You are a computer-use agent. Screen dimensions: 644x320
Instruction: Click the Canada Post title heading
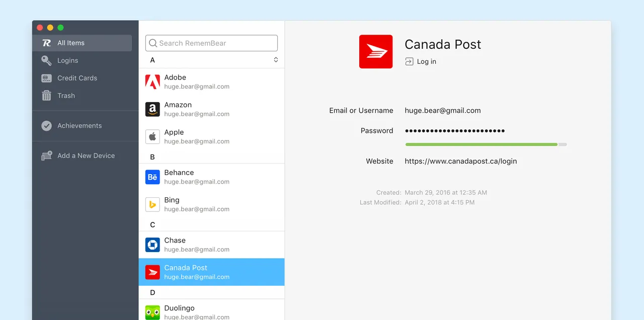click(x=443, y=44)
